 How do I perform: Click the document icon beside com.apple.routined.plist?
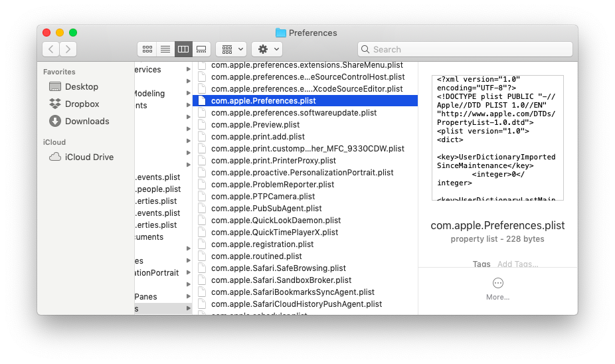(x=202, y=256)
